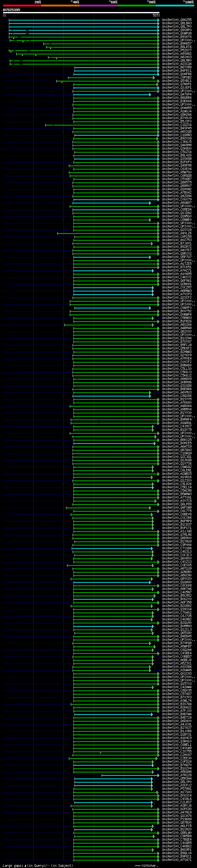Select the UniRef100_Q7NVP1 label

click(177, 84)
